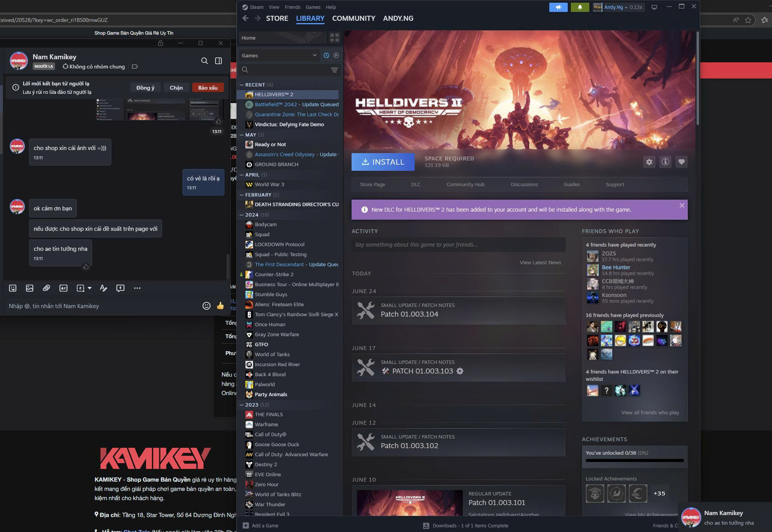Click the activity status input field

459,245
